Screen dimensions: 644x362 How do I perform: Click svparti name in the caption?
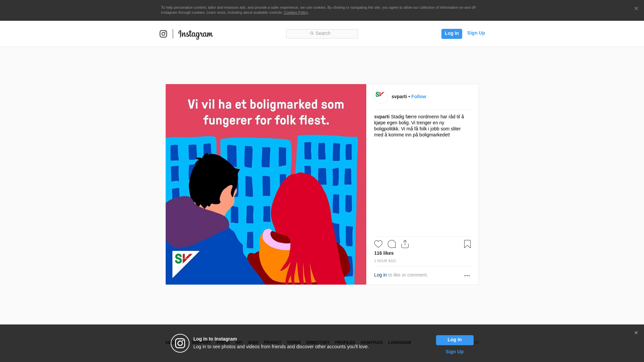[x=382, y=117]
